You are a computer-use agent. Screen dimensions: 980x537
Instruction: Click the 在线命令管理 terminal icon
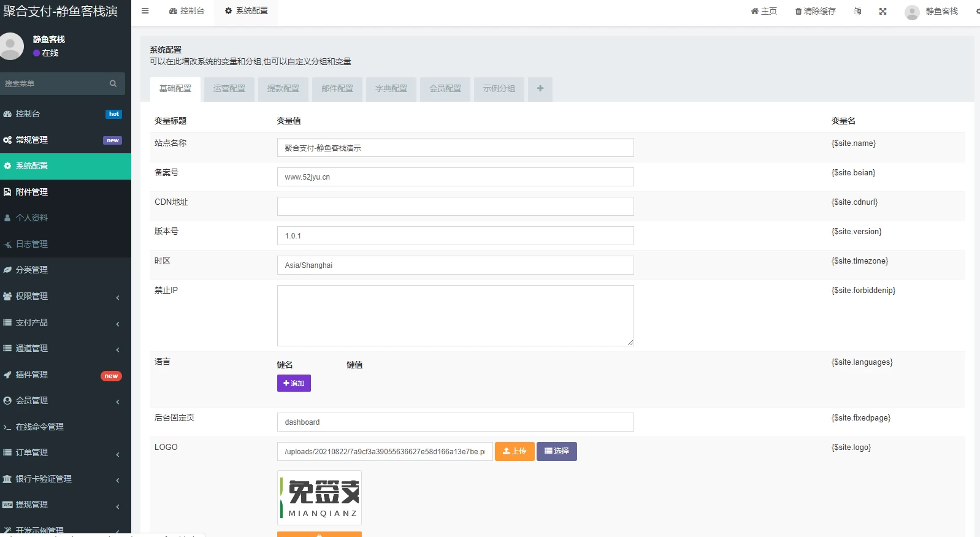7,427
